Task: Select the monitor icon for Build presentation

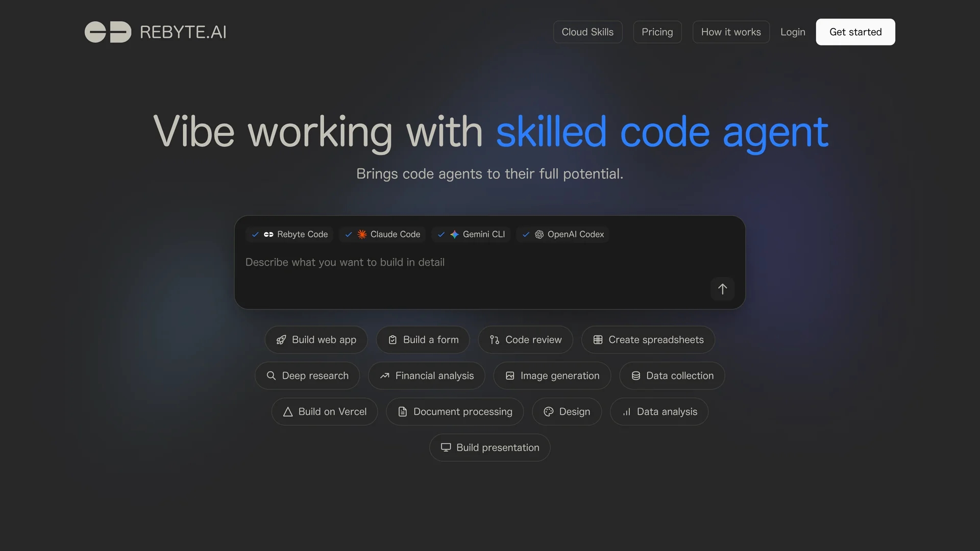Action: click(x=446, y=447)
